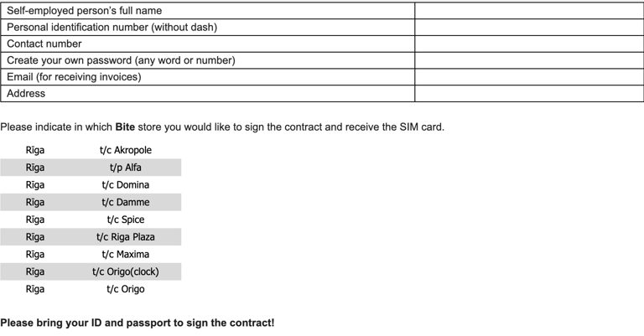Select the t/c Akropole store row

coord(91,150)
